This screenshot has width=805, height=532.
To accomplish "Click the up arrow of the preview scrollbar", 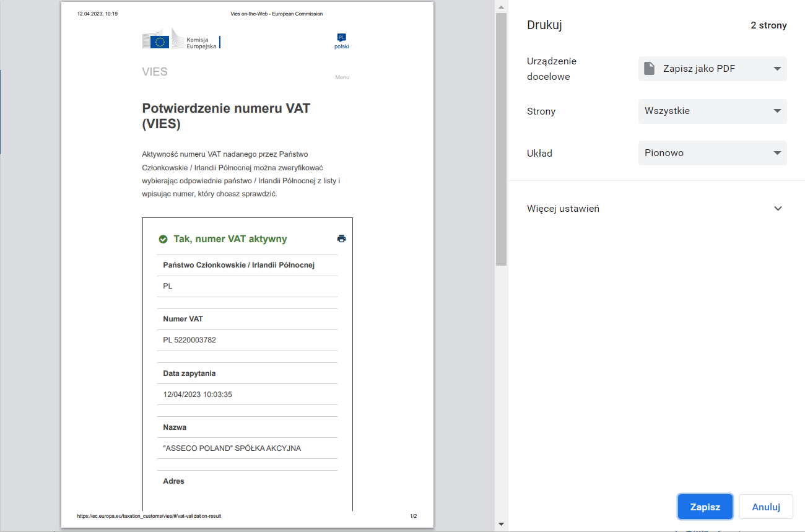I will click(500, 8).
